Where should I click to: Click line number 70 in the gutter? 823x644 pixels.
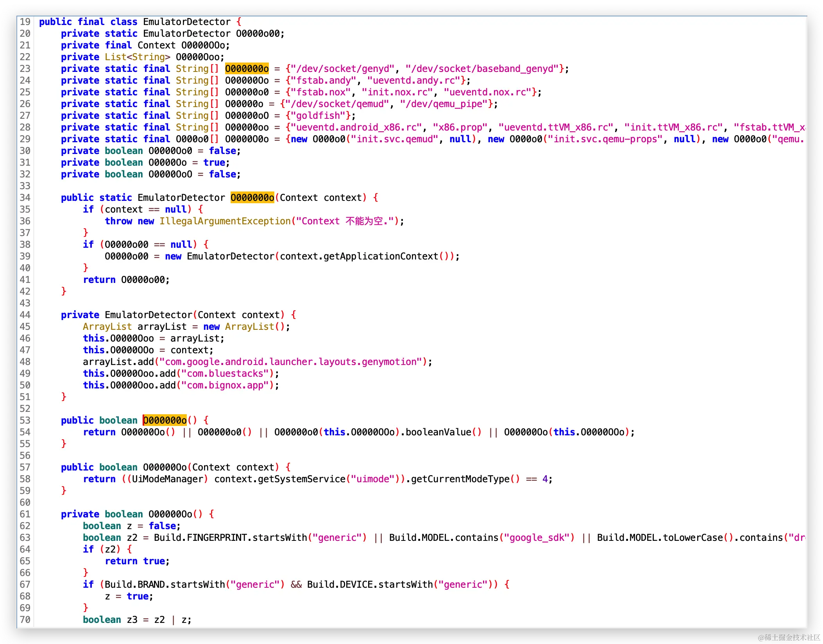pyautogui.click(x=25, y=620)
